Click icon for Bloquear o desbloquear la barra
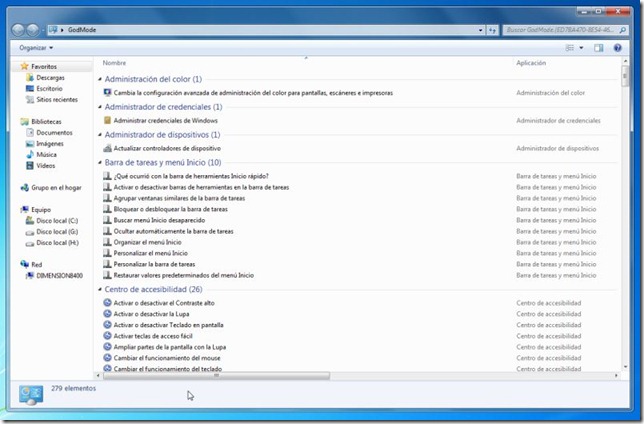The width and height of the screenshot is (644, 424). [108, 209]
